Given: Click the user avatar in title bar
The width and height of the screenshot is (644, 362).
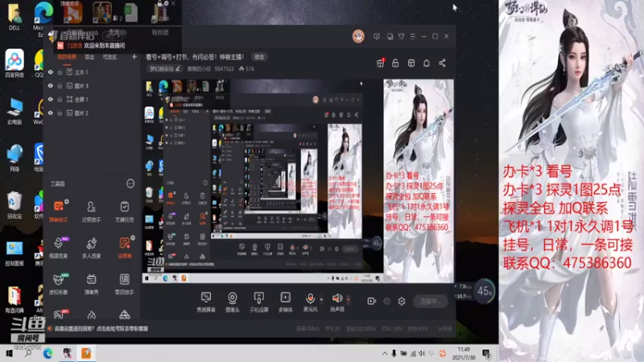Looking at the screenshot, I should pyautogui.click(x=358, y=36).
